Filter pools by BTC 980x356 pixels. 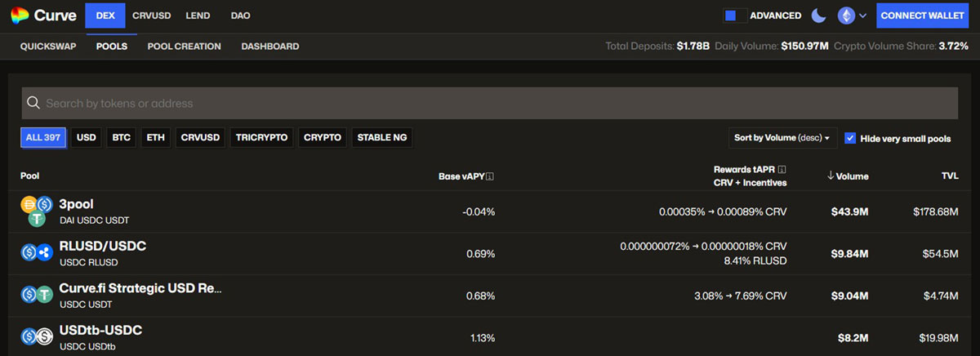tap(122, 137)
